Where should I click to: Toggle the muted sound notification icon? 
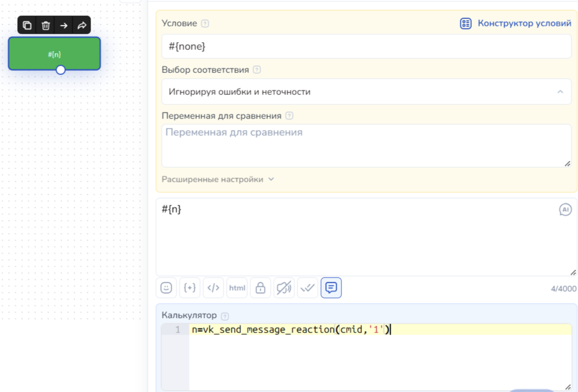[284, 288]
